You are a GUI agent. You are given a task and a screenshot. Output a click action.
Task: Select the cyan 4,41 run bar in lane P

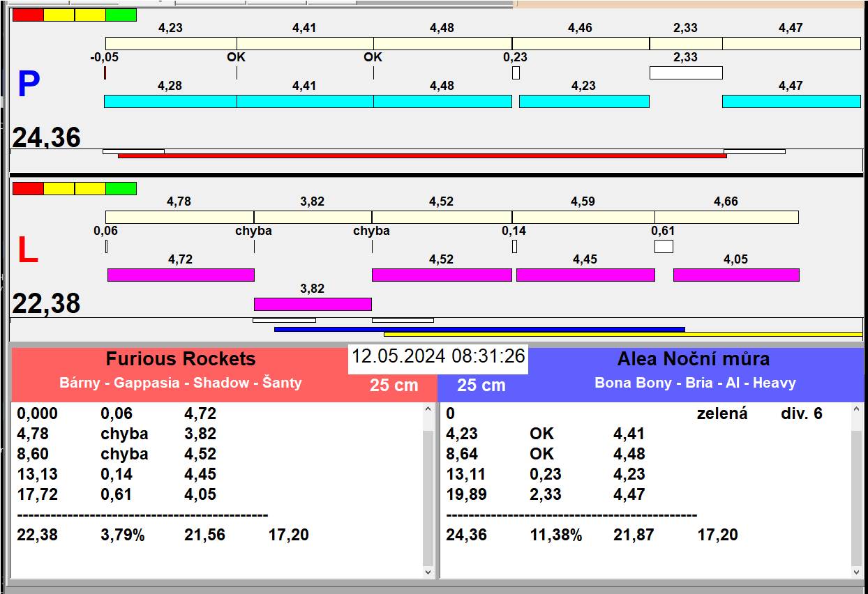305,101
